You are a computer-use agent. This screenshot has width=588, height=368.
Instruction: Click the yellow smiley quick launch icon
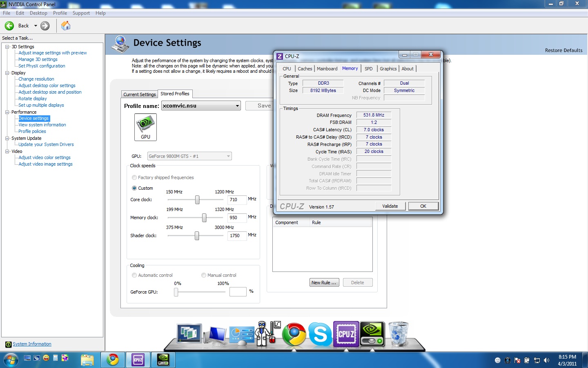click(46, 358)
